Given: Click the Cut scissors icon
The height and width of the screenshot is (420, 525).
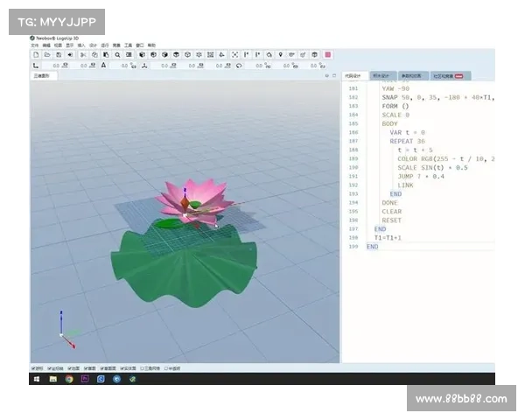Looking at the screenshot, I should pyautogui.click(x=83, y=54).
